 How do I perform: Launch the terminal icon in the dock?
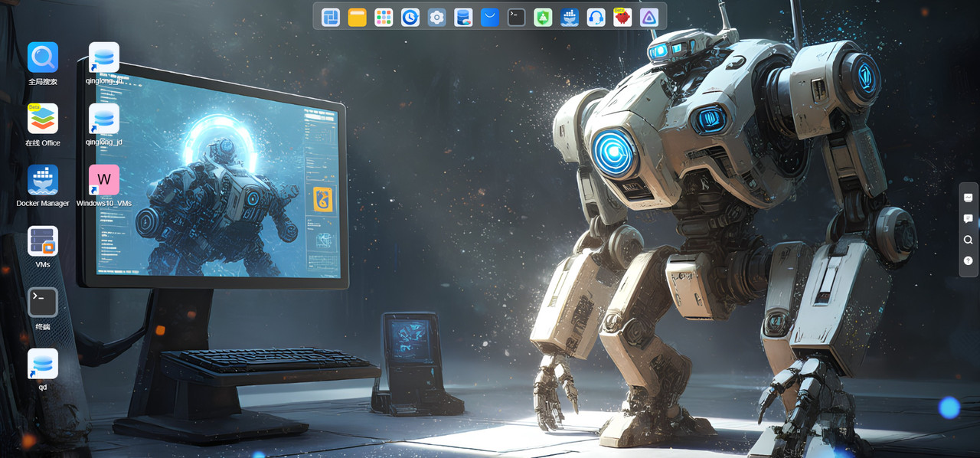[x=517, y=17]
